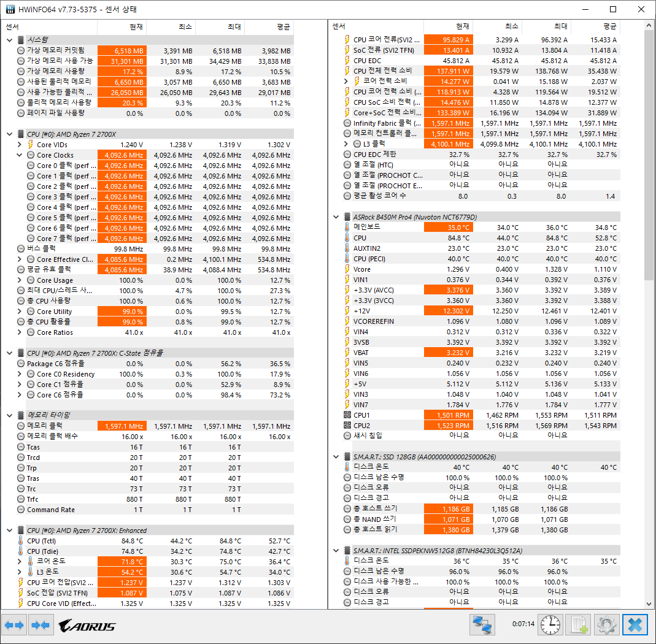This screenshot has width=656, height=644.
Task: Click the 시스템 section chip icon
Action: (20, 40)
